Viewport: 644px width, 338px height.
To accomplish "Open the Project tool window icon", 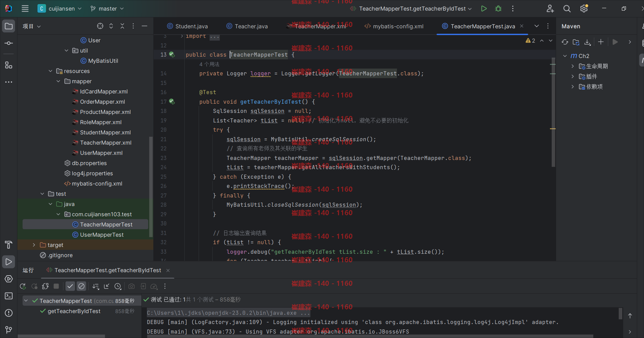I will 9,26.
